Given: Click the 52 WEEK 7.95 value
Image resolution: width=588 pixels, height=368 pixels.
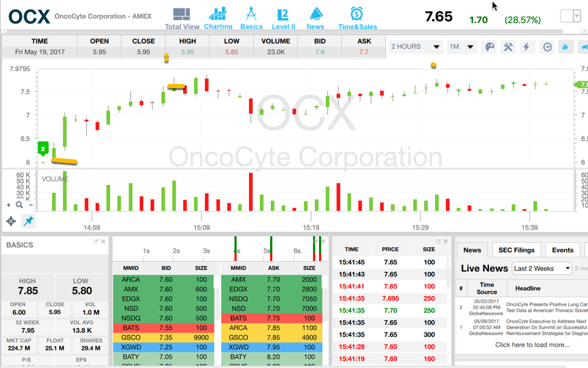Looking at the screenshot, I should pos(28,331).
